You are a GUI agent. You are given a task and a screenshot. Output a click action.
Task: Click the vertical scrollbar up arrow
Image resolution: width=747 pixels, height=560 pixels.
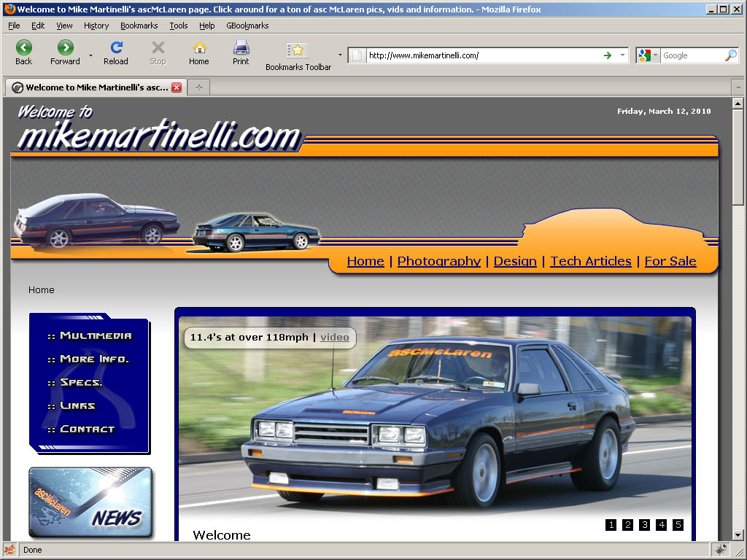pos(738,103)
